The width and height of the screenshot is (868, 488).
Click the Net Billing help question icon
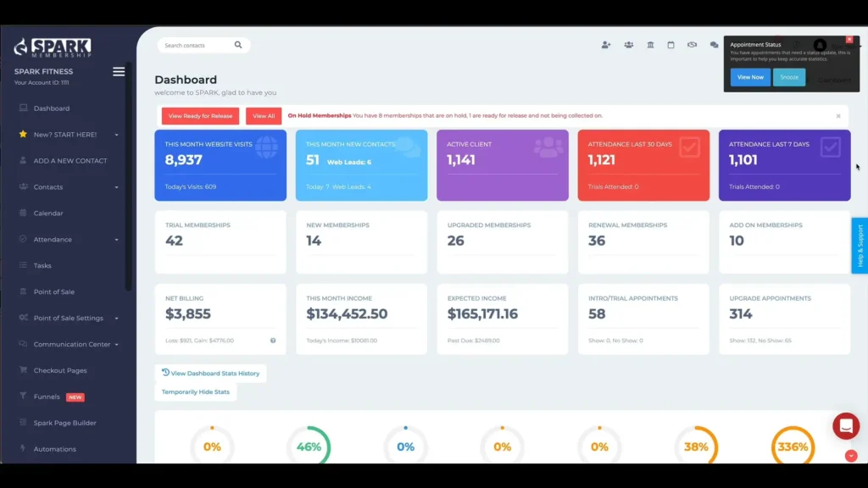273,341
